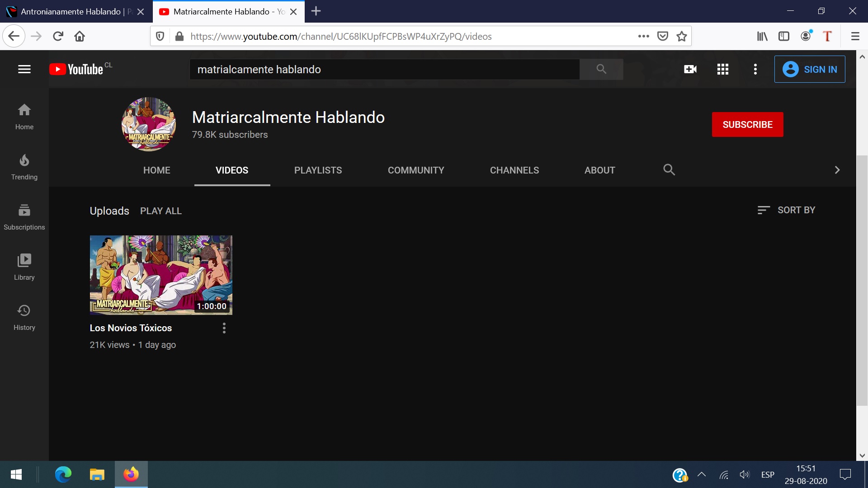The width and height of the screenshot is (868, 488).
Task: Switch to the Home channel tab
Action: [x=156, y=170]
